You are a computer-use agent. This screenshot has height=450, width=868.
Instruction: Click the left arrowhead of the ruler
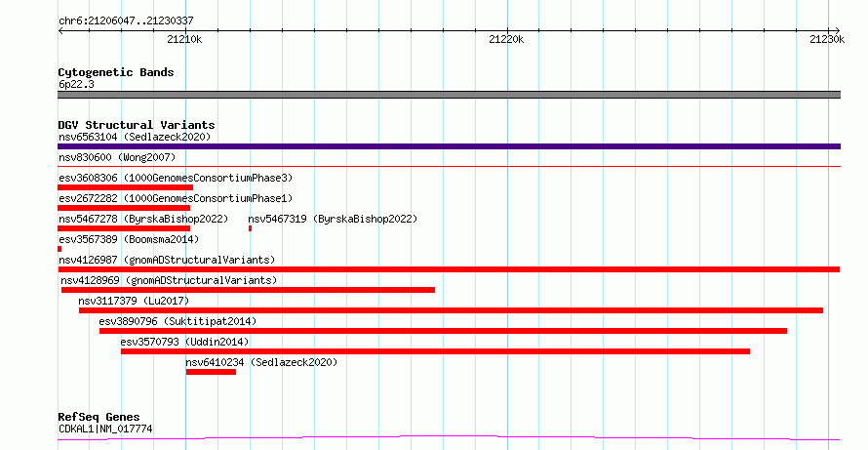[x=60, y=30]
